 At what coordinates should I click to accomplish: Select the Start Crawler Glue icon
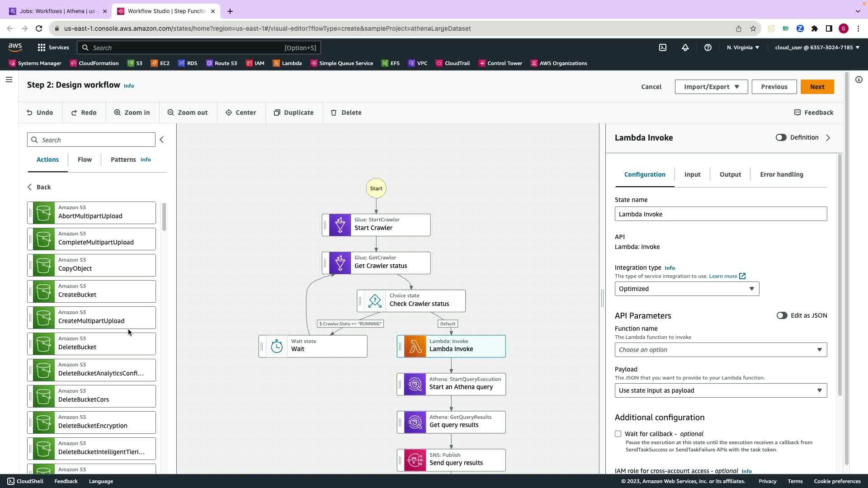pyautogui.click(x=340, y=225)
